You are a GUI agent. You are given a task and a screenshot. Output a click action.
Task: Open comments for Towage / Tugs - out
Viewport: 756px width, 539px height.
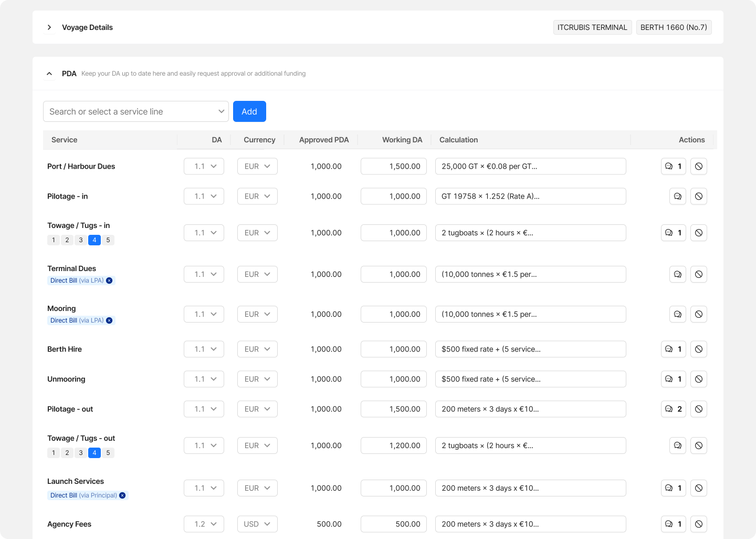point(678,445)
